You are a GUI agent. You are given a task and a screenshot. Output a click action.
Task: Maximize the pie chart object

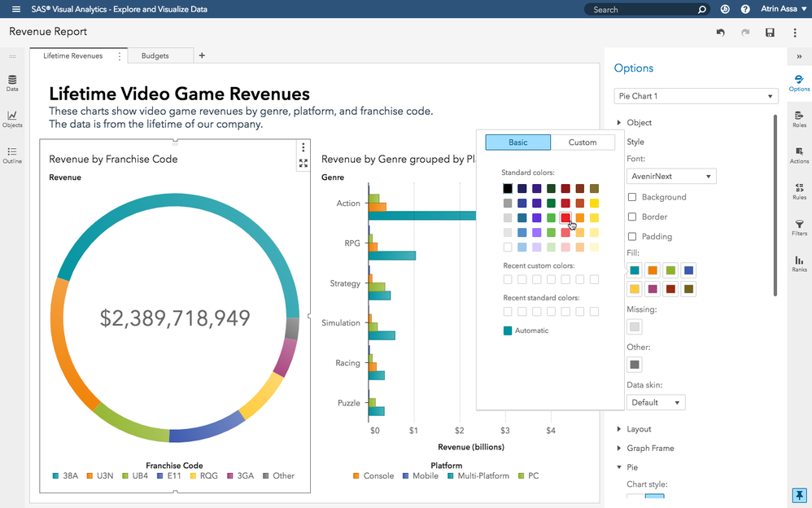point(303,163)
